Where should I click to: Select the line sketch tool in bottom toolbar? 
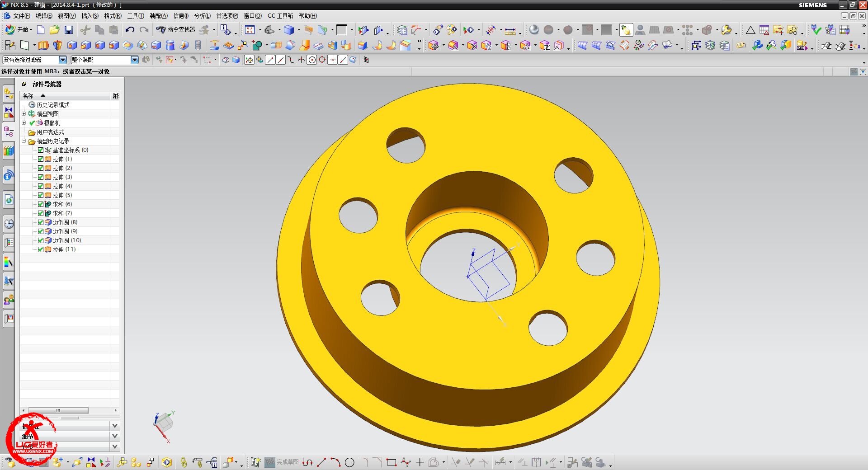coord(321,462)
